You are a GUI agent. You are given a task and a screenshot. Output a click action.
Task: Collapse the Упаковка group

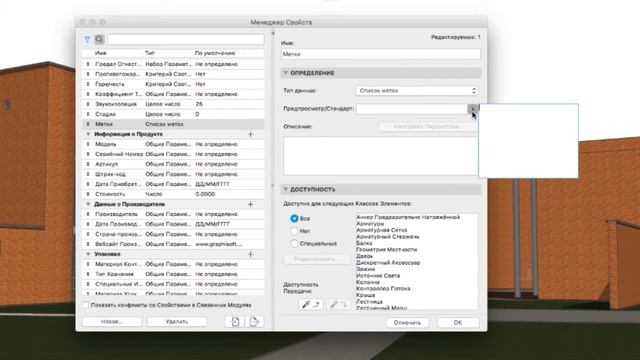(88, 254)
